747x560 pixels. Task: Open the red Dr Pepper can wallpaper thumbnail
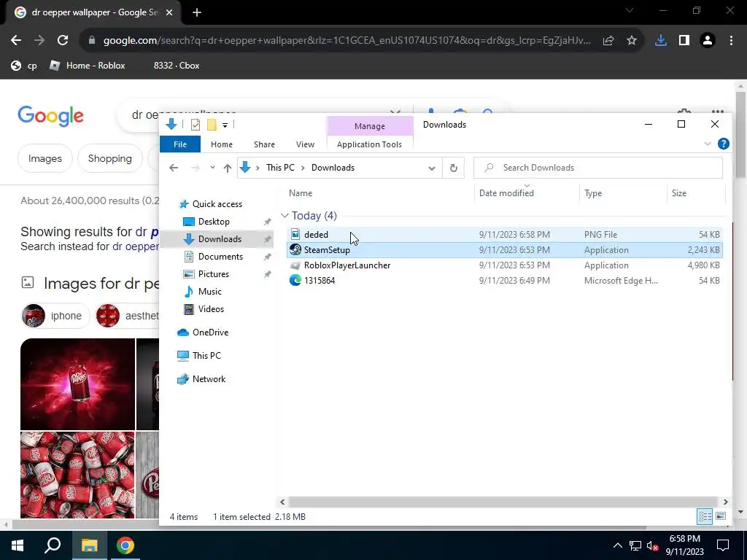(x=77, y=384)
